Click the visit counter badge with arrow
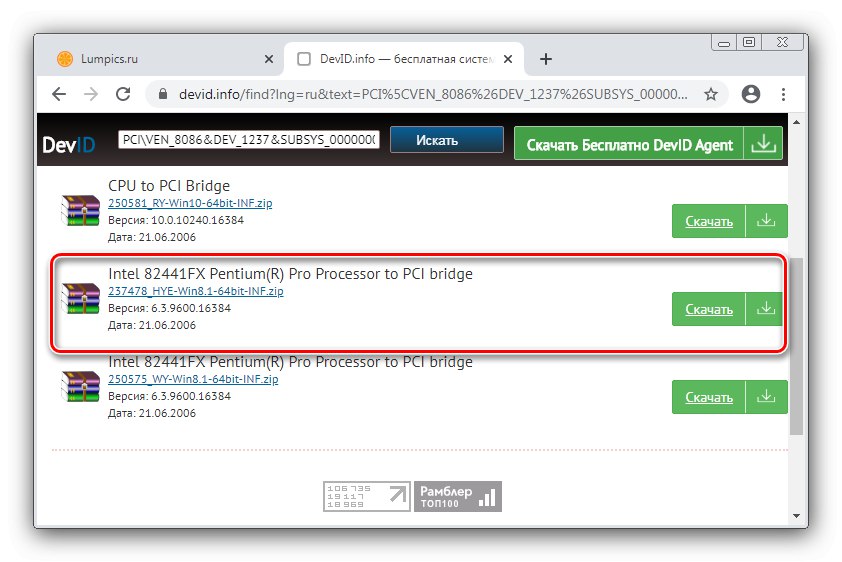 tap(367, 497)
